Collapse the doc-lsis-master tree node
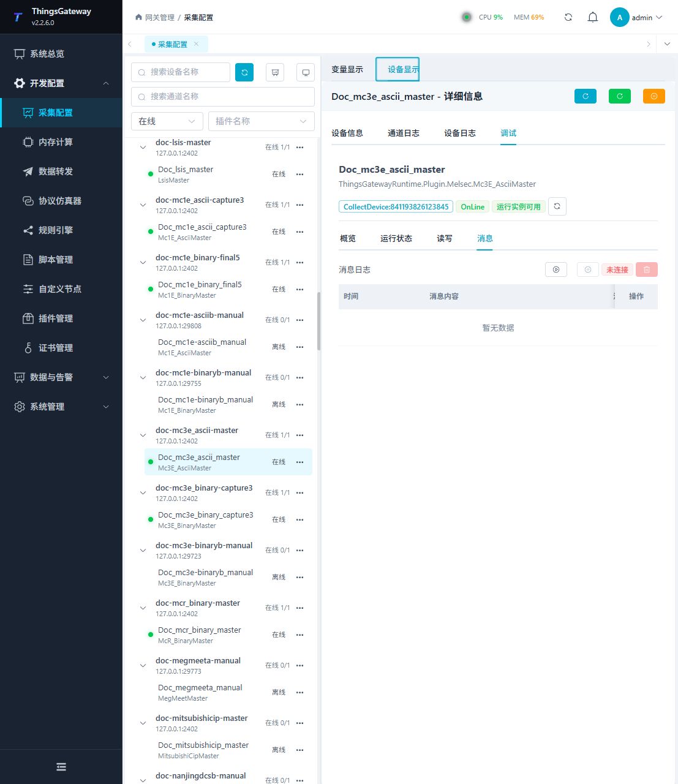This screenshot has width=678, height=784. click(x=143, y=147)
